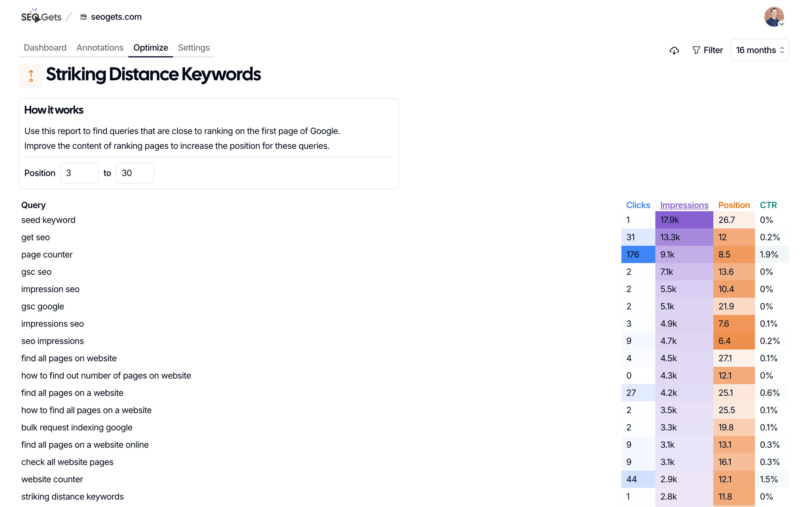
Task: Select the 'page counter' query row
Action: pos(47,255)
